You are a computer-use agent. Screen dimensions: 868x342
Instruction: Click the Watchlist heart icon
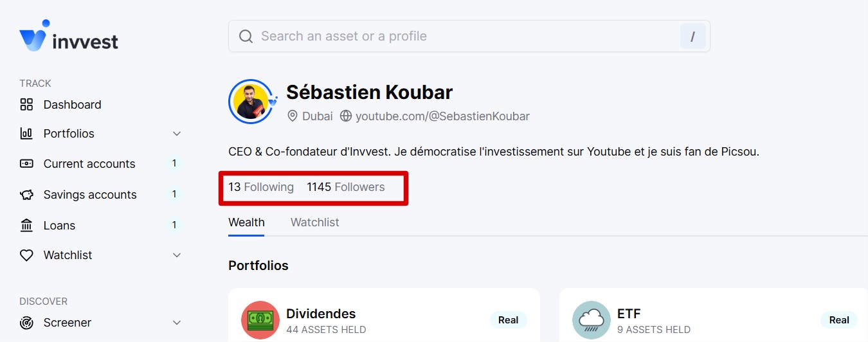[x=26, y=255]
